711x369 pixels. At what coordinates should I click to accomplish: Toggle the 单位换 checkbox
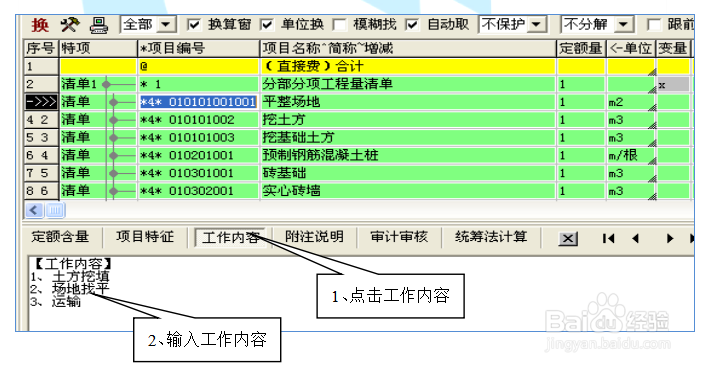point(267,24)
